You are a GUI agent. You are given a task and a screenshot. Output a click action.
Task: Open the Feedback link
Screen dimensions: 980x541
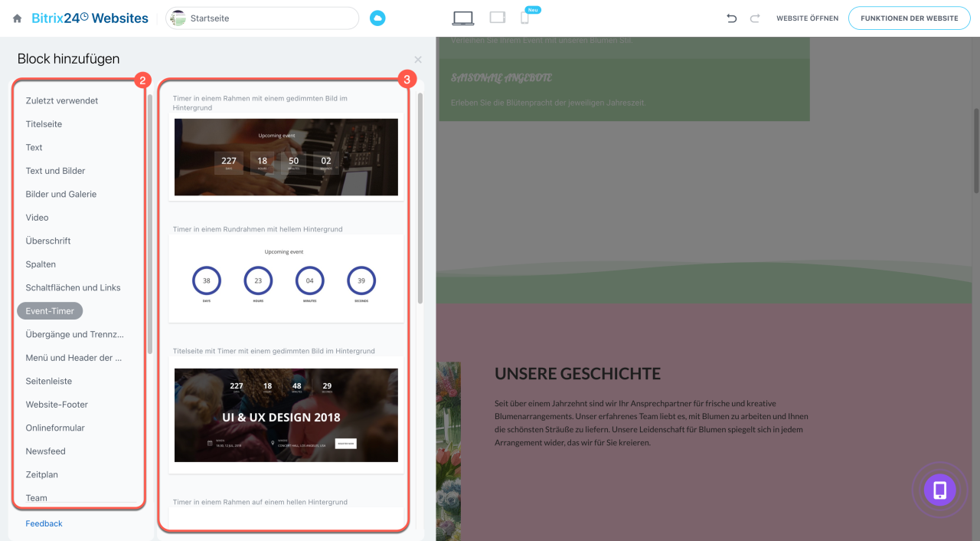tap(44, 523)
